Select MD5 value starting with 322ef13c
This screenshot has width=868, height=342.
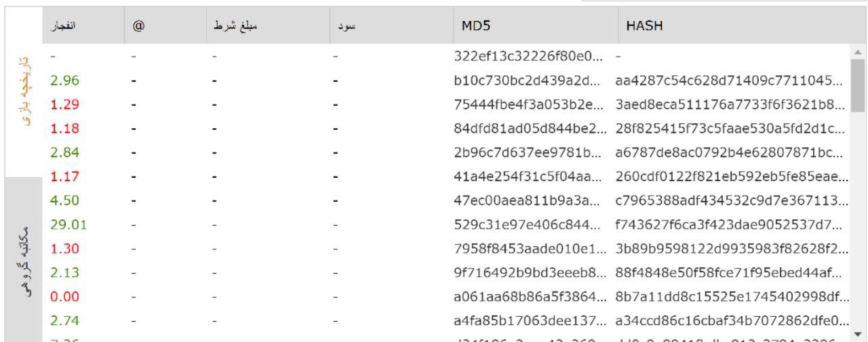528,56
